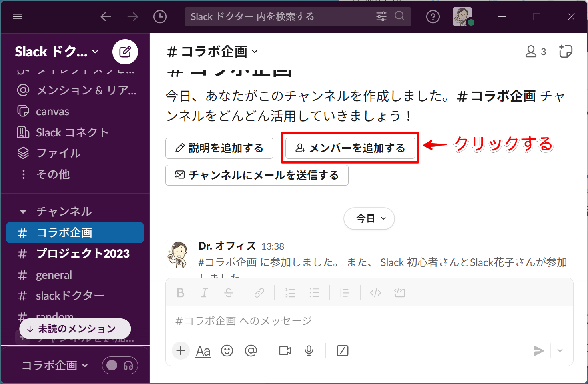Open その他 in the sidebar
This screenshot has width=588, height=384.
[52, 174]
